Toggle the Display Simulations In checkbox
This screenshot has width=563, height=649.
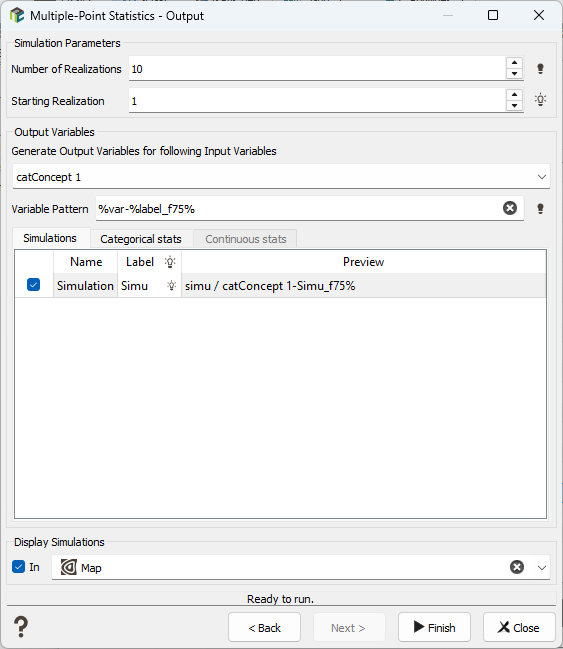(x=19, y=567)
